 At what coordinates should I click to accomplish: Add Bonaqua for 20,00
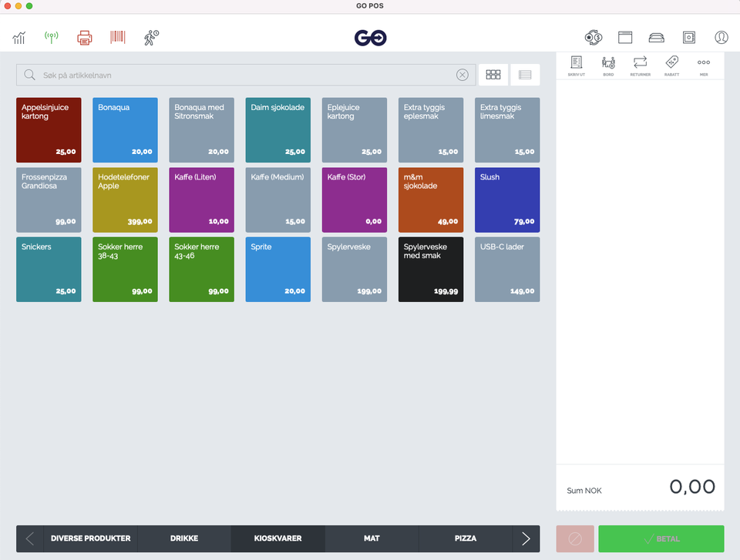tap(125, 129)
